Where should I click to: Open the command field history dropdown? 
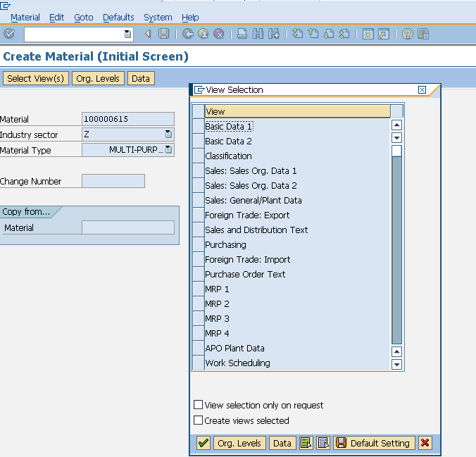[127, 34]
